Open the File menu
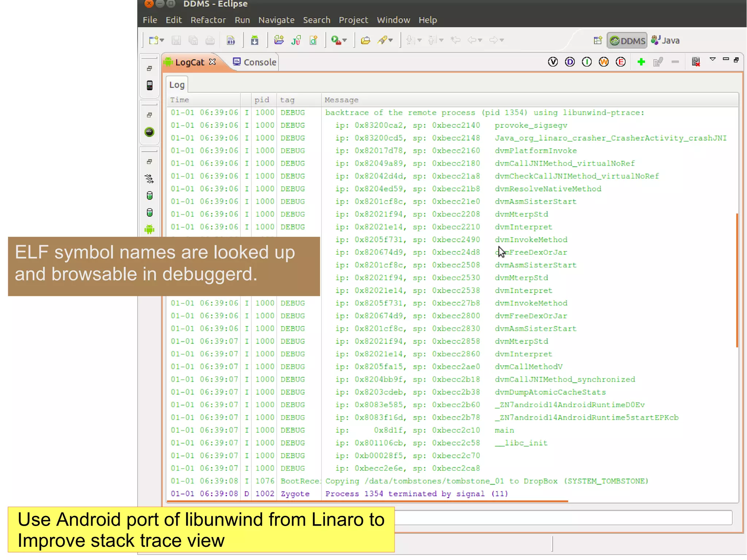Image resolution: width=747 pixels, height=560 pixels. pyautogui.click(x=150, y=20)
